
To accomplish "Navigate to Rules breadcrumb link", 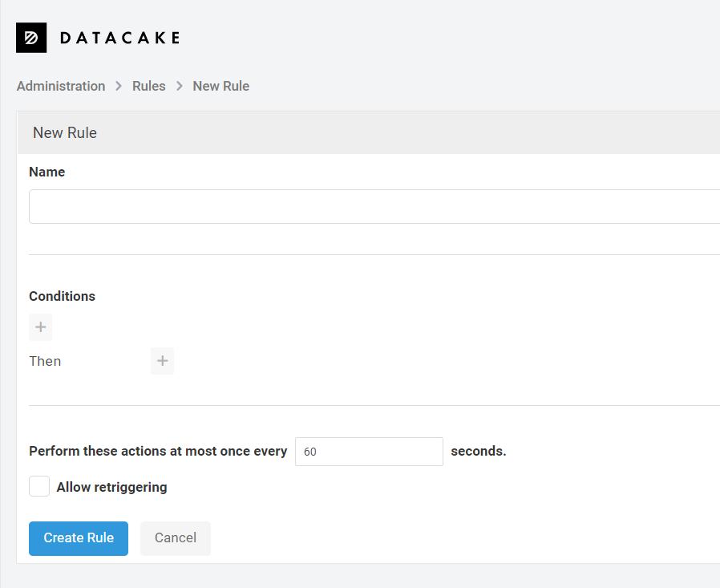I will coord(149,86).
